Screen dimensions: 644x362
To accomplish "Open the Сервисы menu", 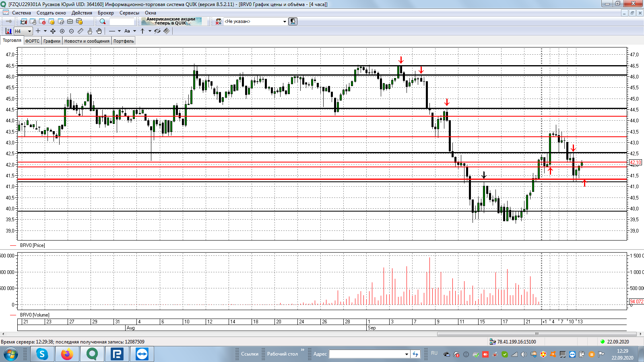I will (129, 13).
